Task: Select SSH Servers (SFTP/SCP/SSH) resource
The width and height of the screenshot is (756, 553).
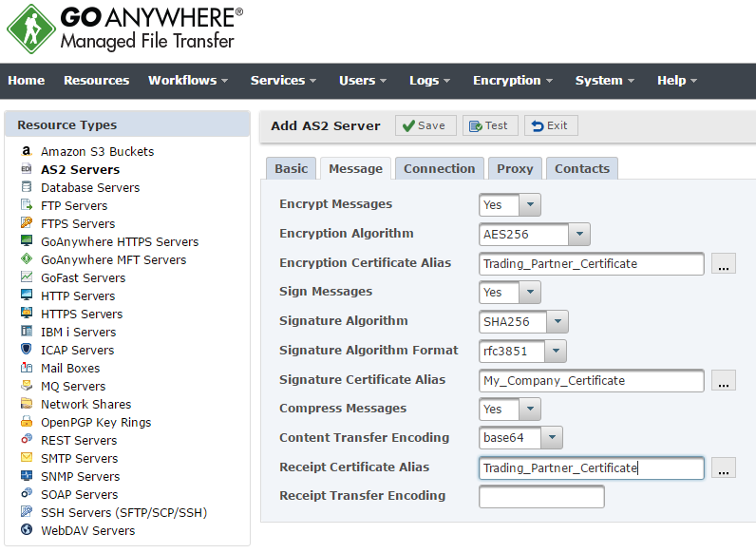Action: pos(123,512)
